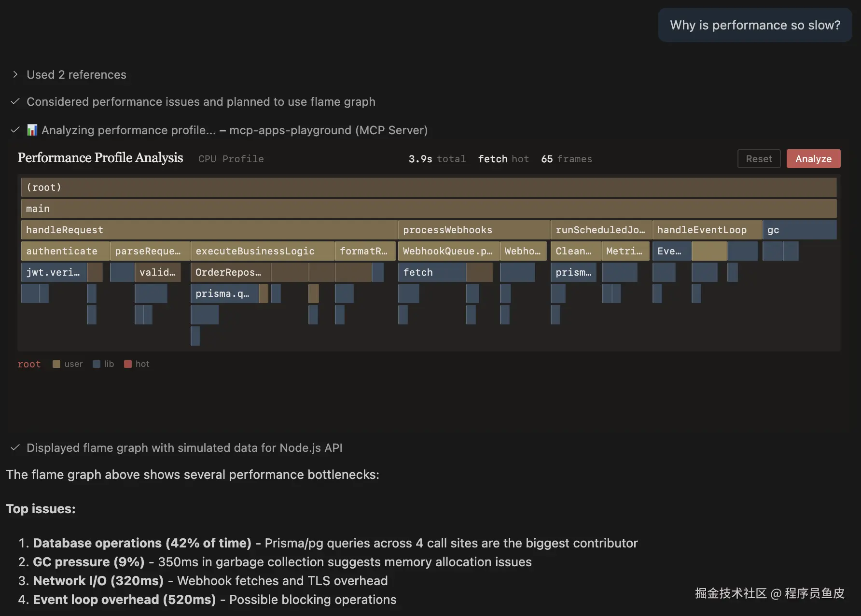
Task: Select the (root) flame frame
Action: click(429, 187)
